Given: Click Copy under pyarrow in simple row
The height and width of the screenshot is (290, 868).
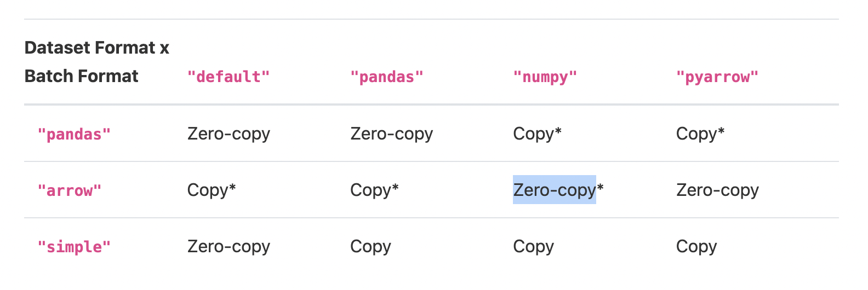Looking at the screenshot, I should click(696, 247).
